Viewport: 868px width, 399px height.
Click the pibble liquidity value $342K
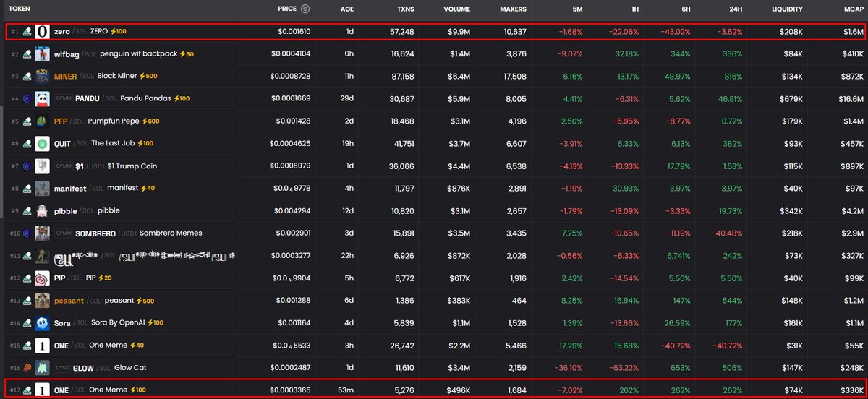(x=790, y=211)
